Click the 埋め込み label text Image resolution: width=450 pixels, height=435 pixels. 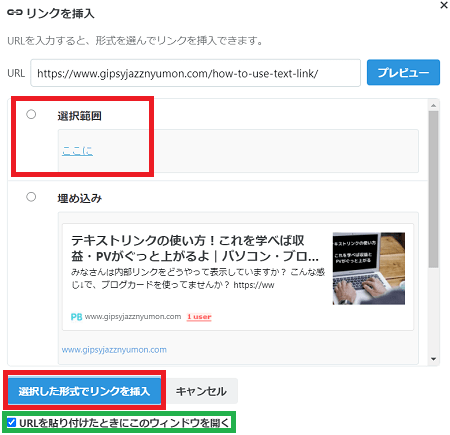coord(80,198)
